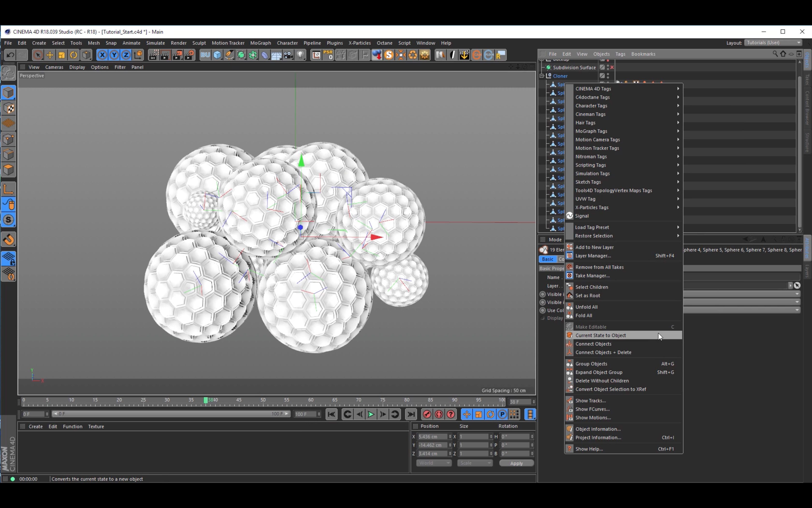
Task: Open the Simulate menu in menu bar
Action: pos(155,43)
